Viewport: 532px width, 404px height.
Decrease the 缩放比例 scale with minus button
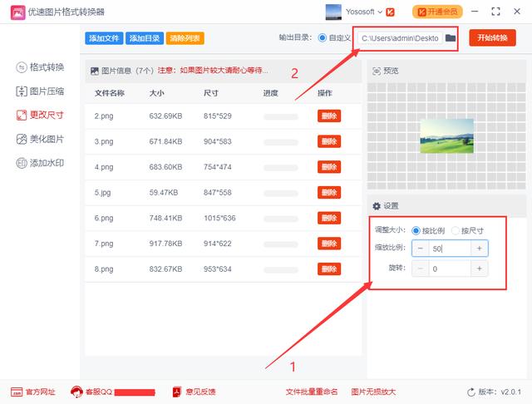click(x=421, y=249)
